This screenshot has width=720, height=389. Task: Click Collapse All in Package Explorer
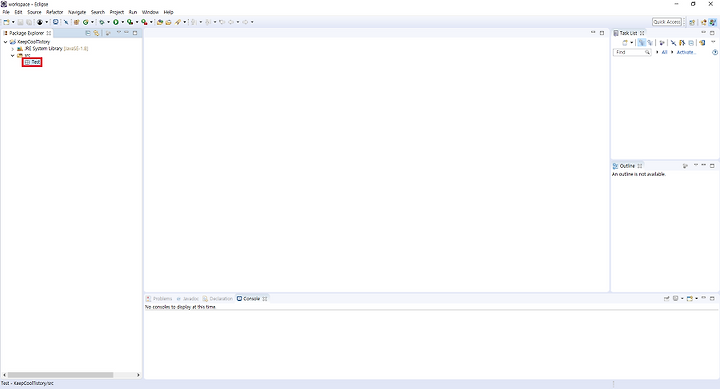(88, 33)
